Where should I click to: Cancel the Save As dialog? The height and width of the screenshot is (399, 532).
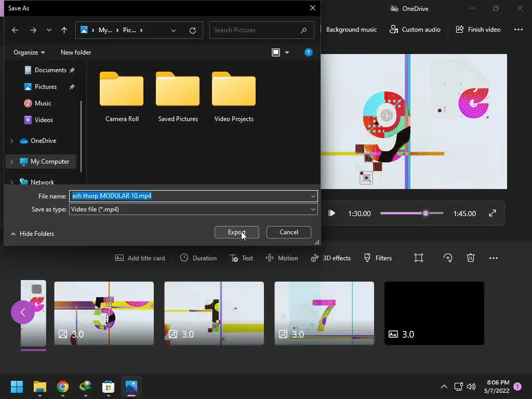[289, 232]
